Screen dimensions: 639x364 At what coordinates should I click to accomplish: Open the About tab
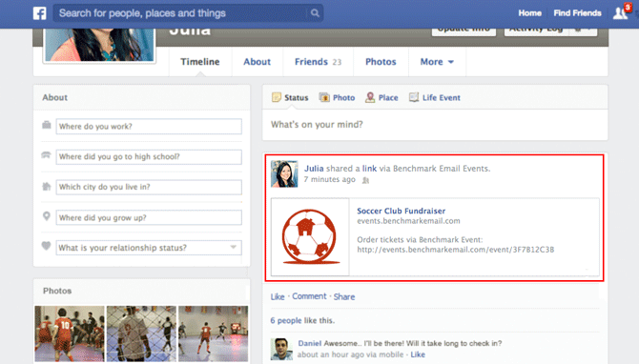pyautogui.click(x=258, y=62)
